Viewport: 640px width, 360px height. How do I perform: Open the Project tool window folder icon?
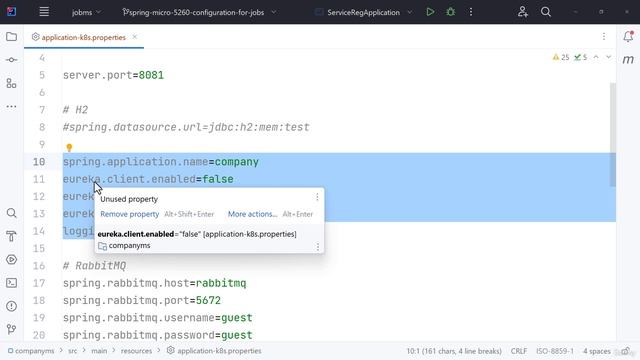tap(11, 37)
